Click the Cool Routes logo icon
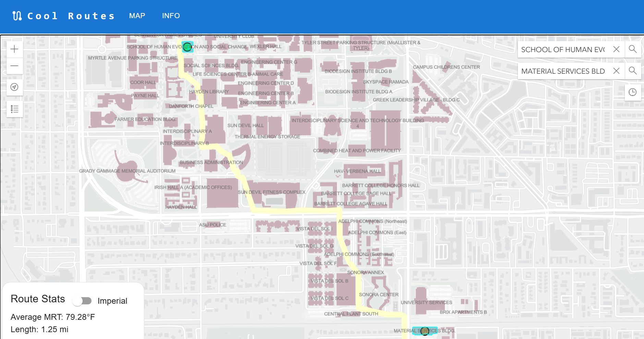 point(17,16)
